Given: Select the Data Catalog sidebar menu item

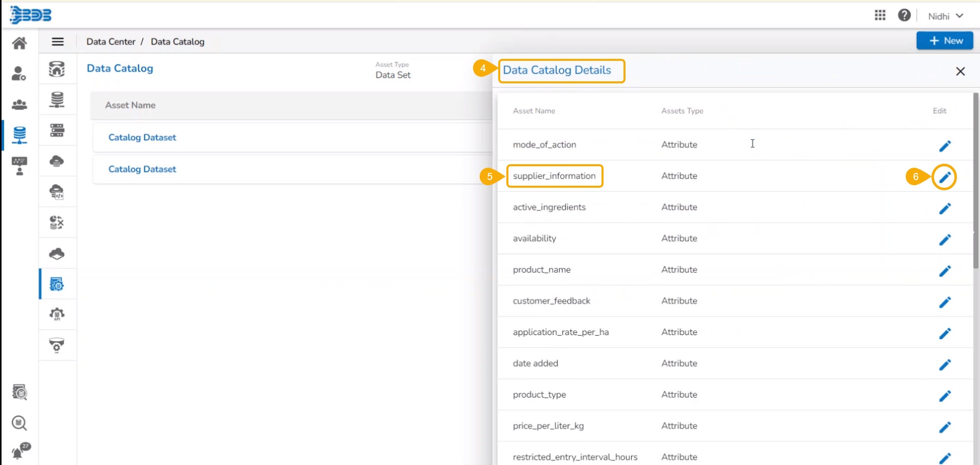Looking at the screenshot, I should [57, 284].
